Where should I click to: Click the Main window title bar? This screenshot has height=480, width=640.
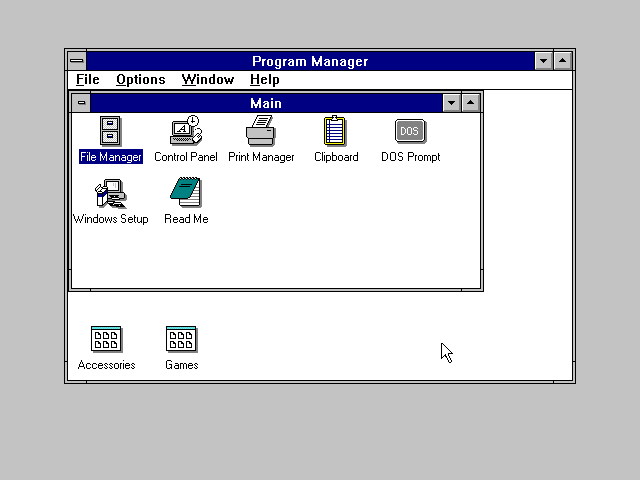click(266, 103)
